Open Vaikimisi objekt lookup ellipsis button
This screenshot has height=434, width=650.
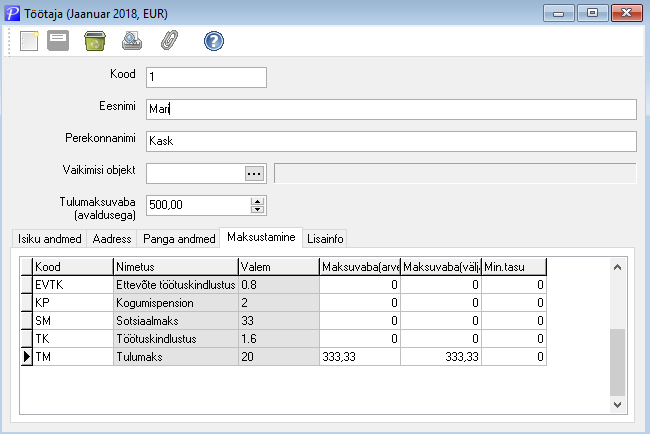[254, 174]
